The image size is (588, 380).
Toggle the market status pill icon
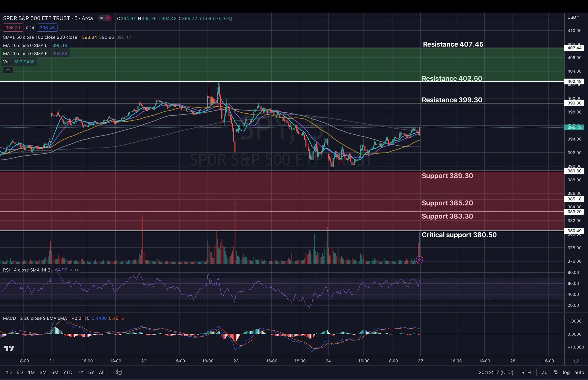[105, 18]
